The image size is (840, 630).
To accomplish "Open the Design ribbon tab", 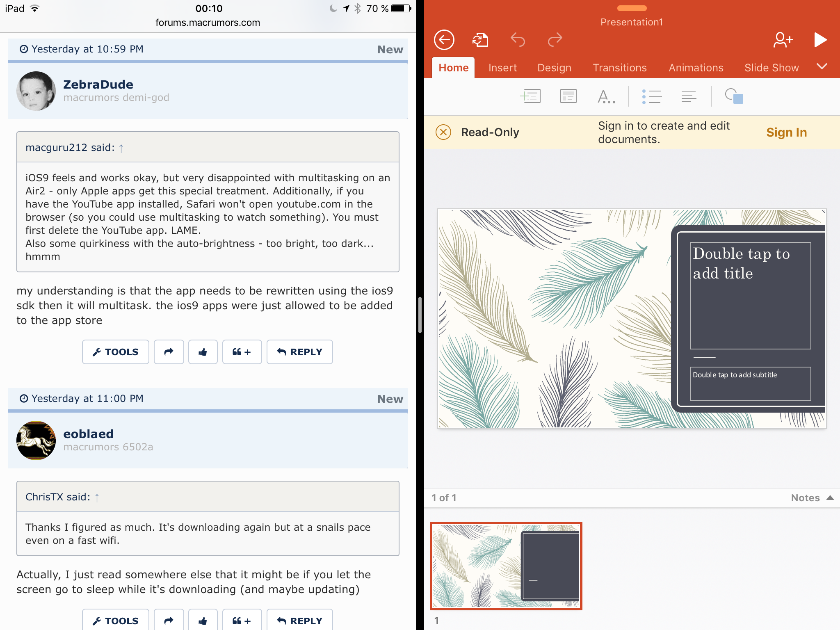I will [x=554, y=68].
